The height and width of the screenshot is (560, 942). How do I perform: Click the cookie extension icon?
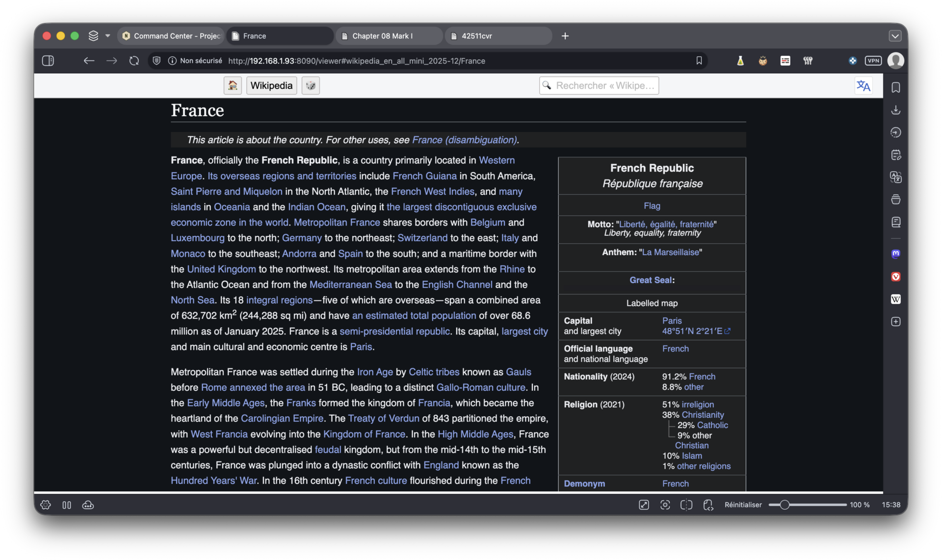(762, 61)
